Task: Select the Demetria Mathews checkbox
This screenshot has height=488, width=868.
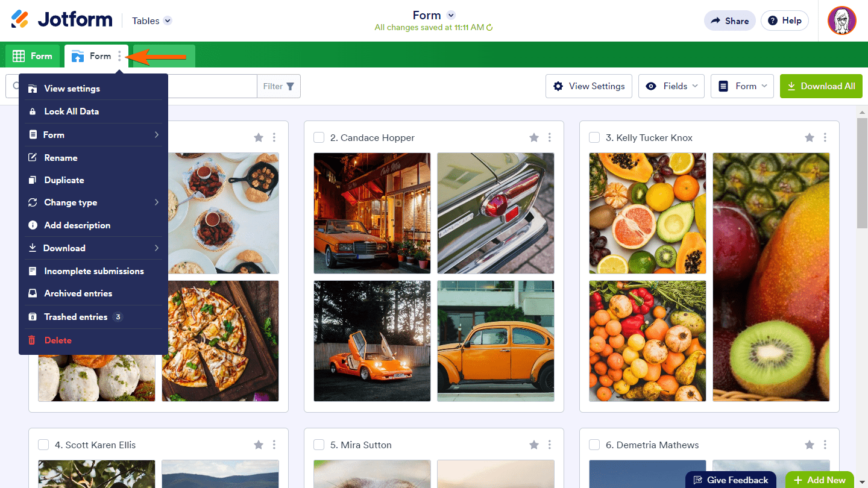Action: (x=594, y=445)
